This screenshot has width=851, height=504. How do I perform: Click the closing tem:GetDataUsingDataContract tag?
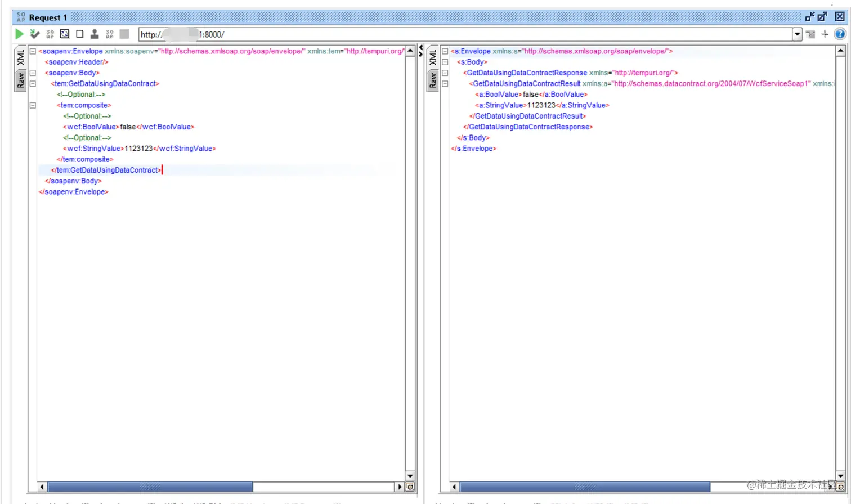click(106, 170)
